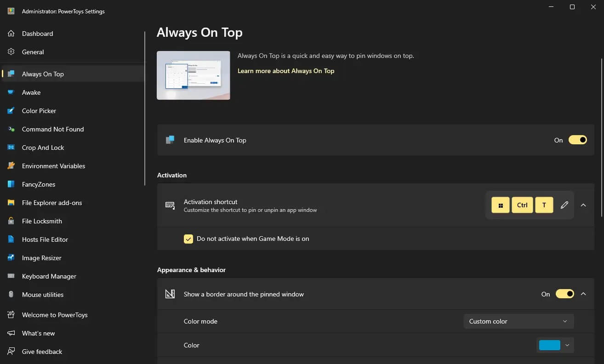Click the Windows key in the activation shortcut
604x364 pixels.
[x=501, y=205]
